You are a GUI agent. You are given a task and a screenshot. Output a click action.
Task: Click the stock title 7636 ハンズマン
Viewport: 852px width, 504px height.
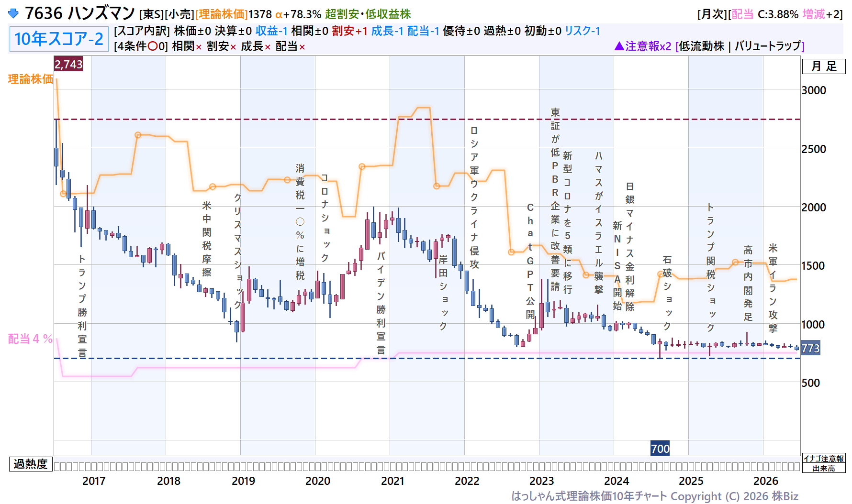(80, 13)
